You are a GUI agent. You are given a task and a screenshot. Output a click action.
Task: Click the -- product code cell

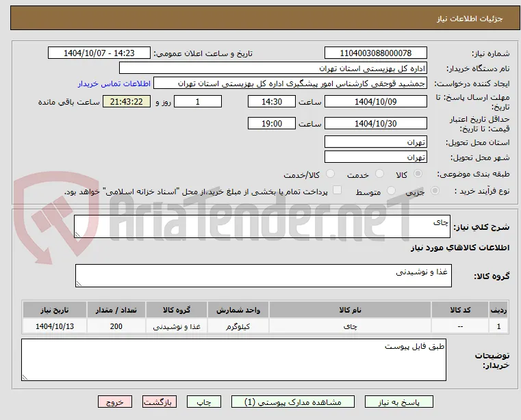click(x=460, y=326)
